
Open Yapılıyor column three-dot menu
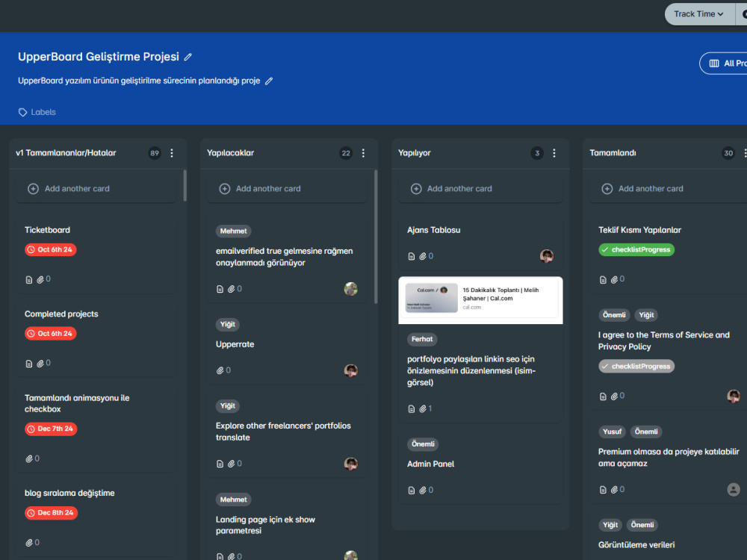[554, 153]
